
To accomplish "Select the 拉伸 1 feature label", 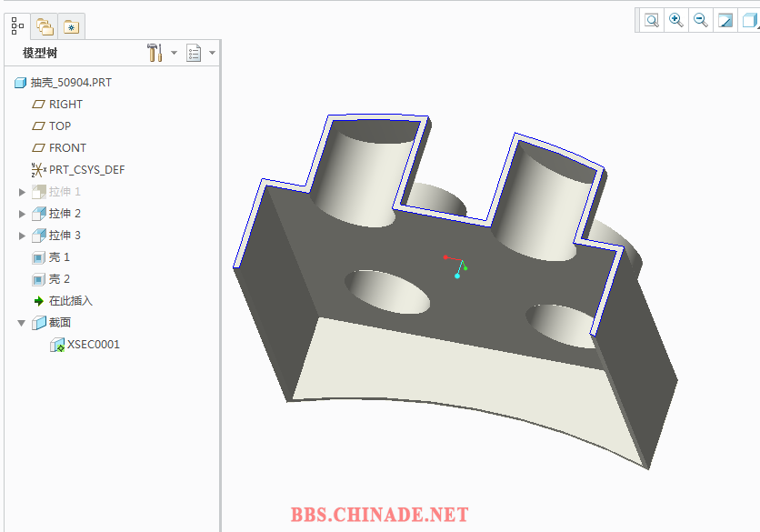I will (x=65, y=192).
